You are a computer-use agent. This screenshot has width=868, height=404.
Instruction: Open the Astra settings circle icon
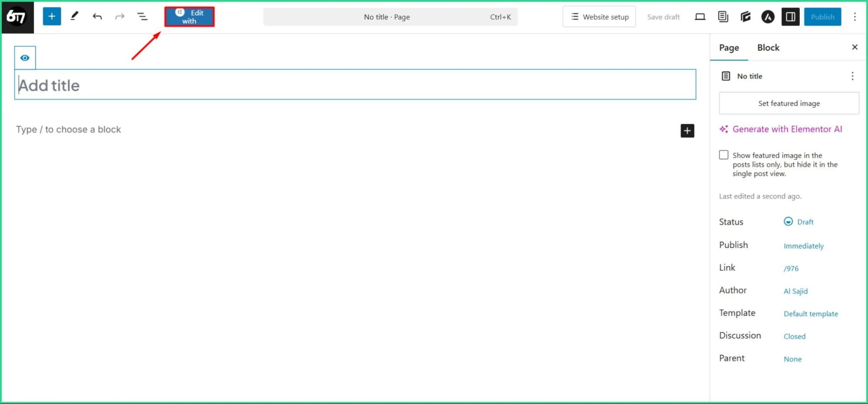[768, 17]
